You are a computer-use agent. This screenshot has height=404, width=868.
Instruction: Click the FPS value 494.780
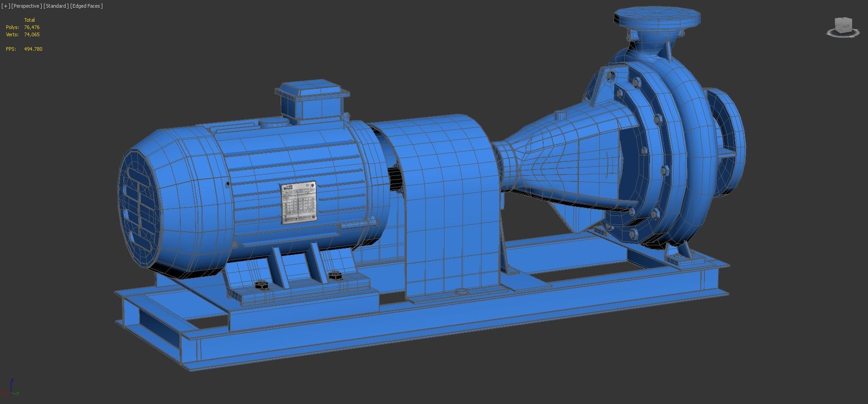[x=33, y=49]
